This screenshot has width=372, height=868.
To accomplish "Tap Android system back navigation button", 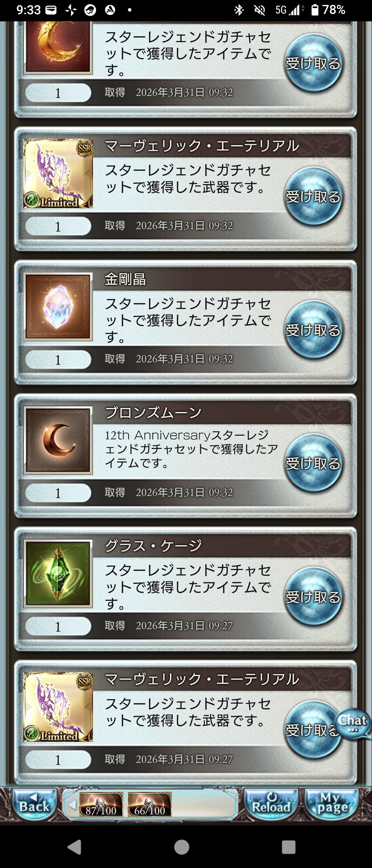I will point(74,847).
